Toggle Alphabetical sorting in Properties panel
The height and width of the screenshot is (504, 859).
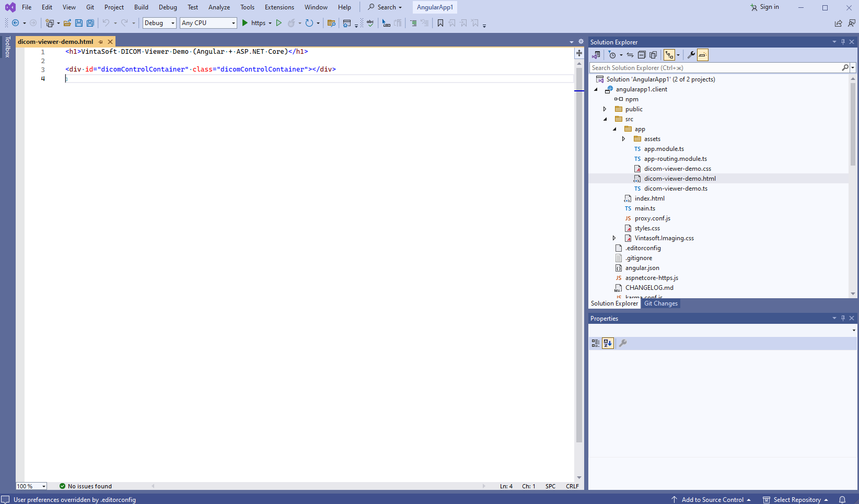point(608,343)
